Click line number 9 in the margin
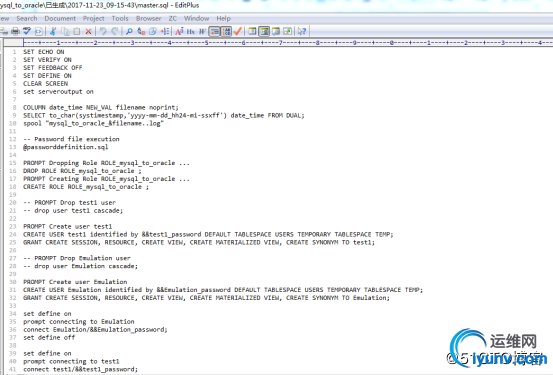 [x=14, y=115]
